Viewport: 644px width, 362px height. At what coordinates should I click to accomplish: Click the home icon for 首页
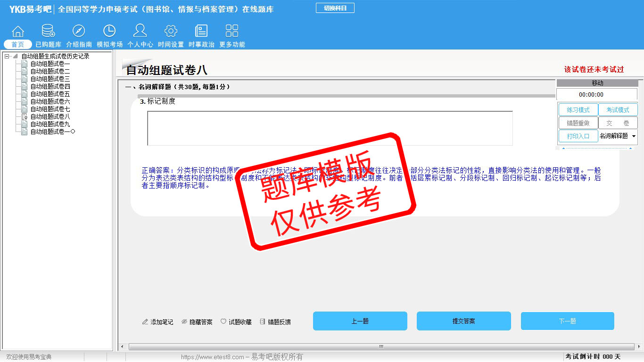click(18, 32)
